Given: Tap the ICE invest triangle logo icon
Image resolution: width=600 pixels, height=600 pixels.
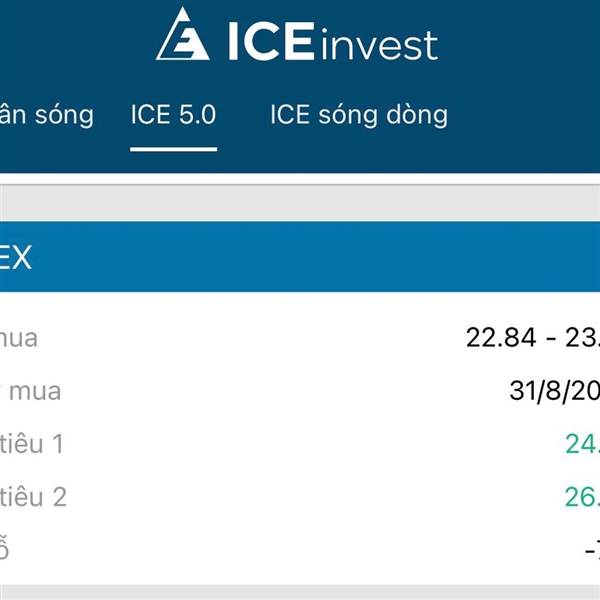Looking at the screenshot, I should [x=183, y=34].
